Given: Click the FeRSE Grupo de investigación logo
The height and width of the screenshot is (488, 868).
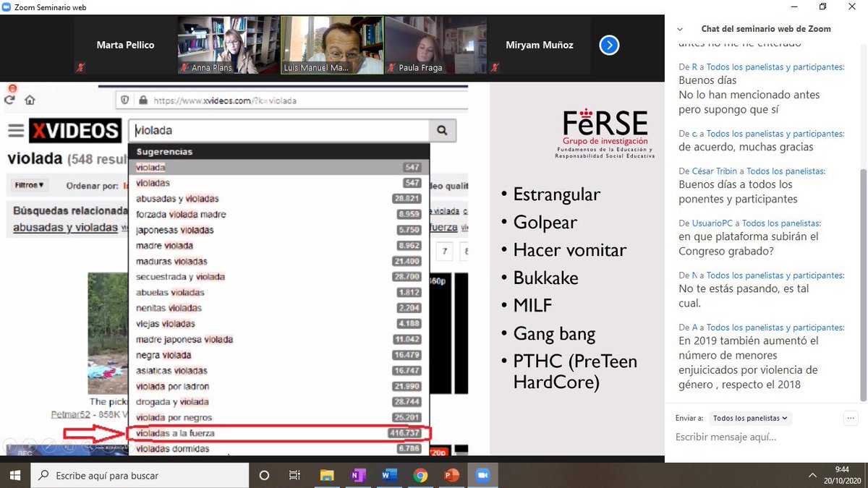Looking at the screenshot, I should [604, 134].
